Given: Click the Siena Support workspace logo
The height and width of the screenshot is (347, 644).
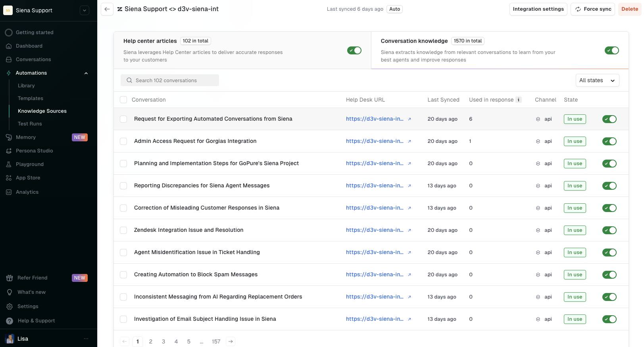Looking at the screenshot, I should point(8,10).
